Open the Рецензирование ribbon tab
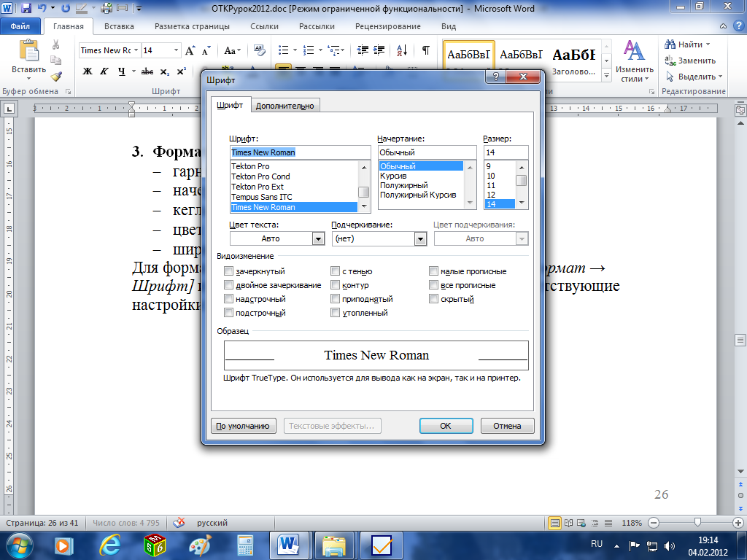 click(x=388, y=26)
